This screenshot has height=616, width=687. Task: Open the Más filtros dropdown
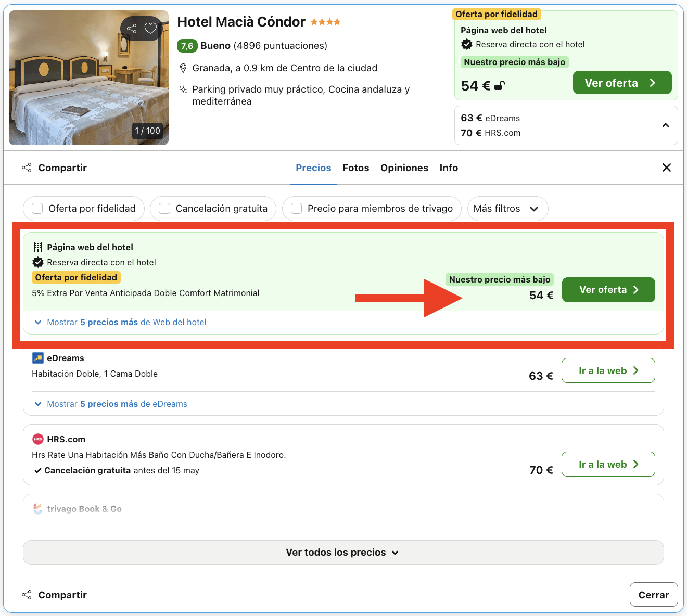coord(507,209)
